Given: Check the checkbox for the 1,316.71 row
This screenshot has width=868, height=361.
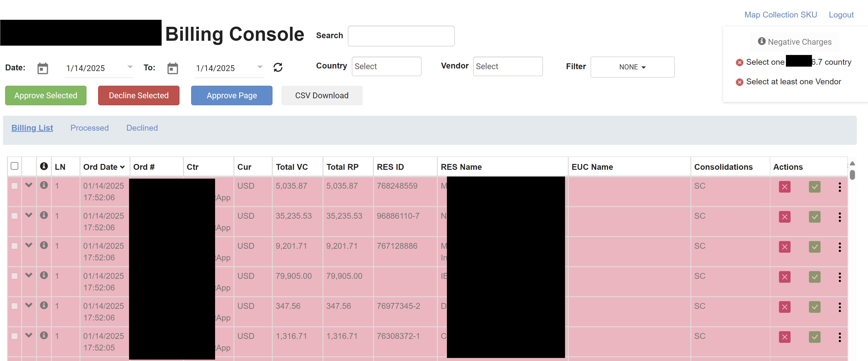Looking at the screenshot, I should tap(14, 336).
